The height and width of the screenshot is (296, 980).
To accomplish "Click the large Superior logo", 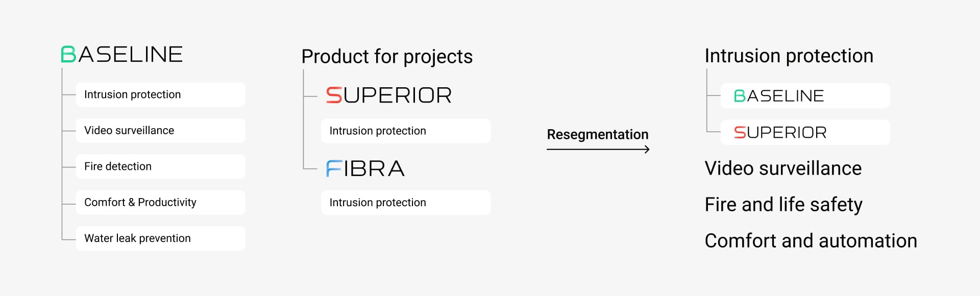I will tap(389, 95).
